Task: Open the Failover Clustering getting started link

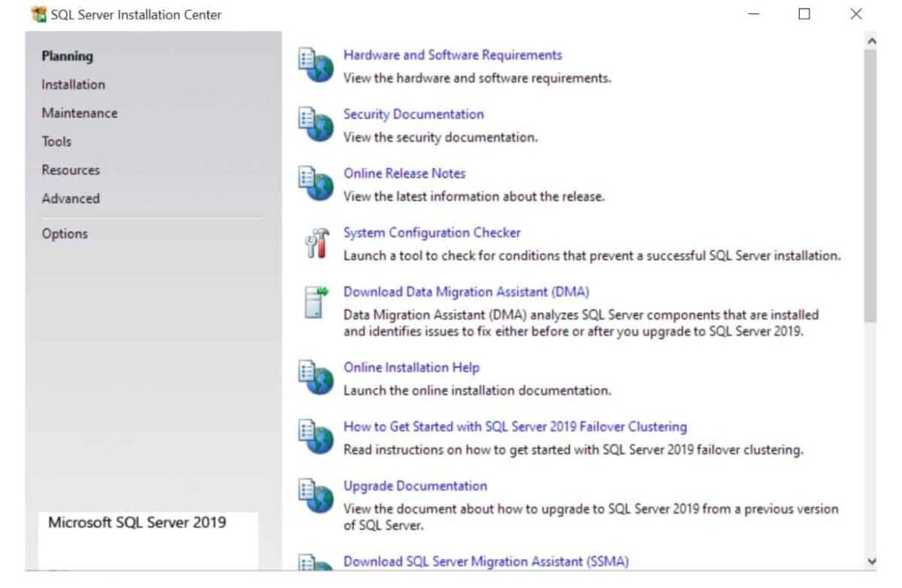Action: [x=515, y=427]
